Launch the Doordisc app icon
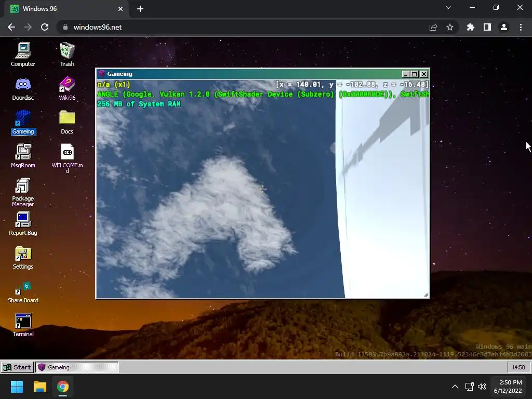The width and height of the screenshot is (532, 399). point(23,88)
